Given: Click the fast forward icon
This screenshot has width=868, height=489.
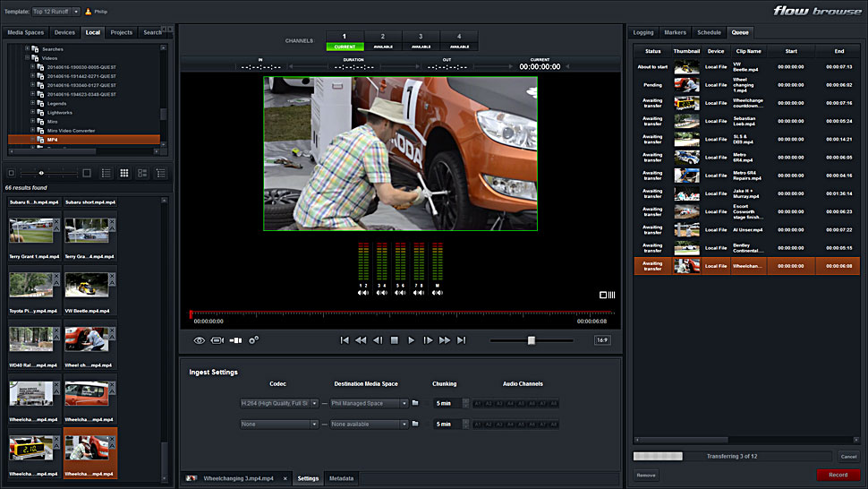Looking at the screenshot, I should tap(445, 340).
